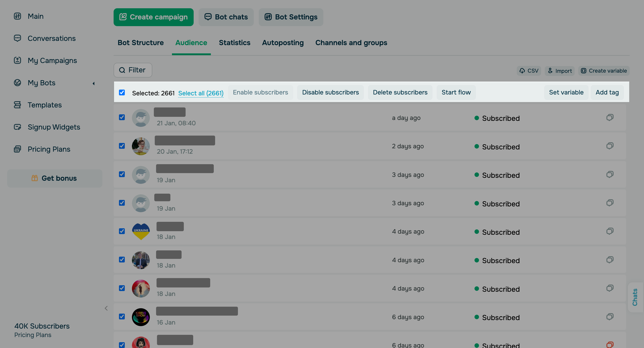The height and width of the screenshot is (348, 644).
Task: Uncheck the Ukraine avatar subscriber row
Action: pos(122,231)
